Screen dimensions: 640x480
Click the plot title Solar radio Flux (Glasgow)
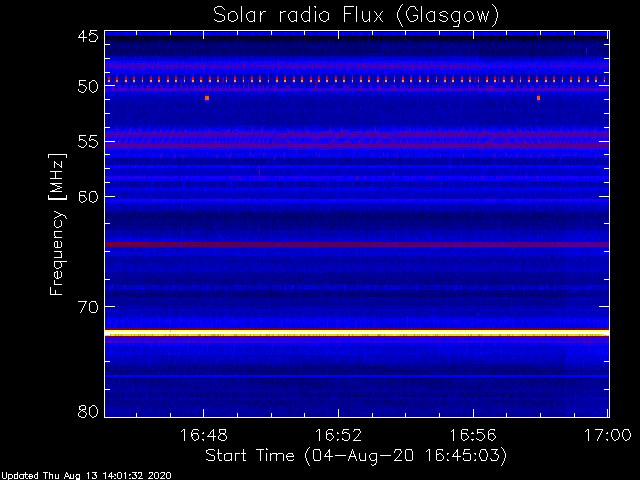[356, 15]
